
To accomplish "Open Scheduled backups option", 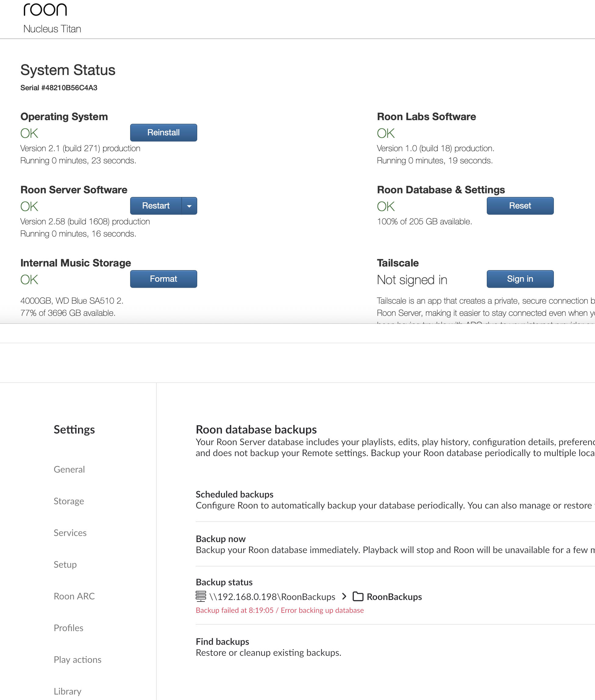I will (234, 494).
